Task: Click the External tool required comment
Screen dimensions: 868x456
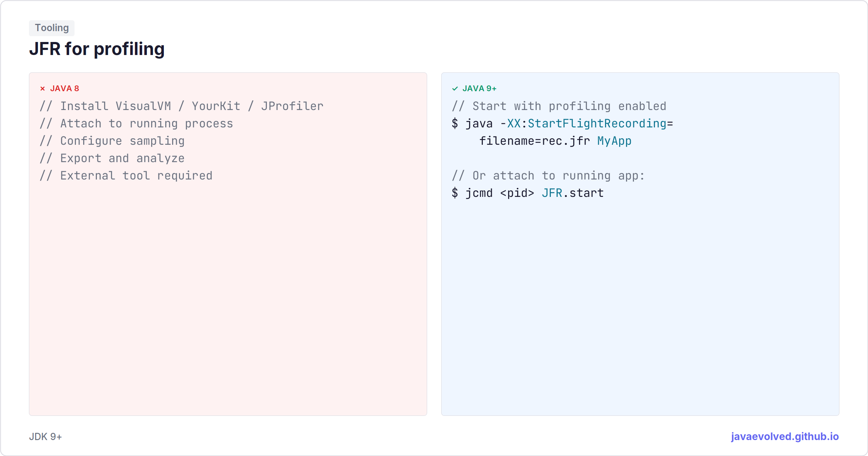Action: point(126,176)
